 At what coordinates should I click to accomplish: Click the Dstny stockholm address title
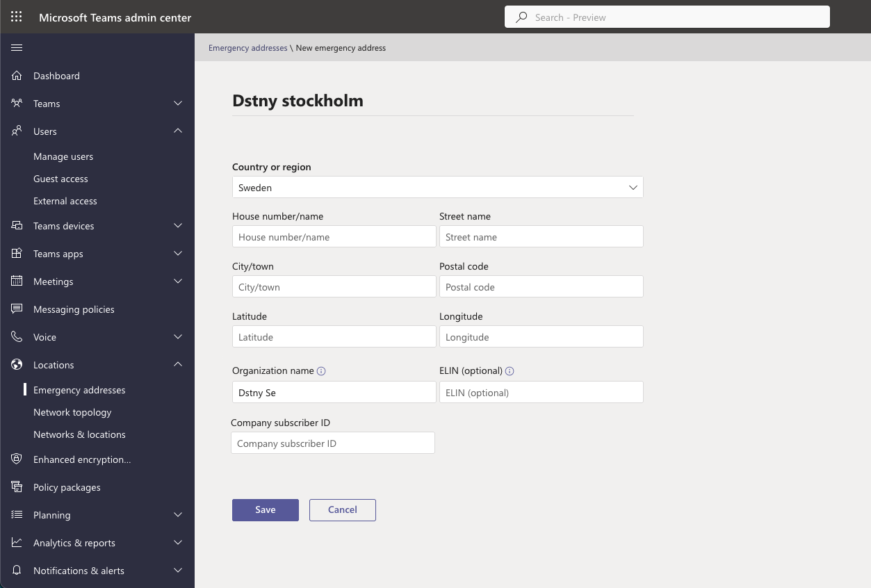tap(298, 101)
